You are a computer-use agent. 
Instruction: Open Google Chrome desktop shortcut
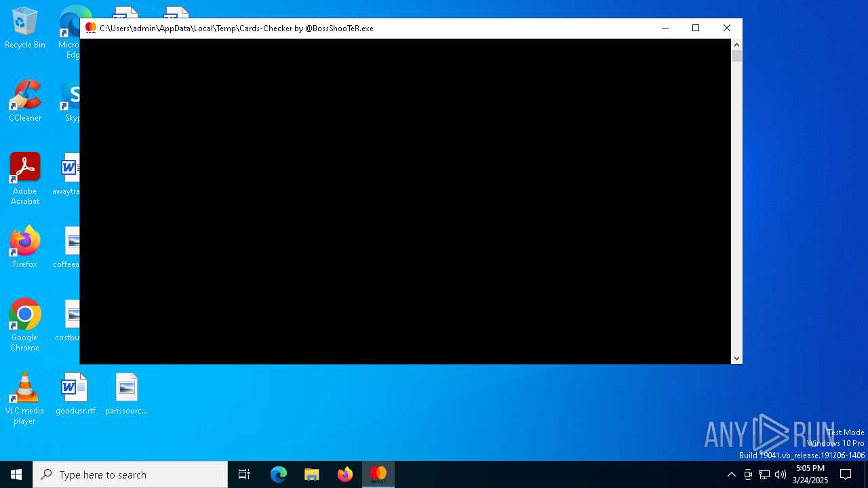click(25, 325)
